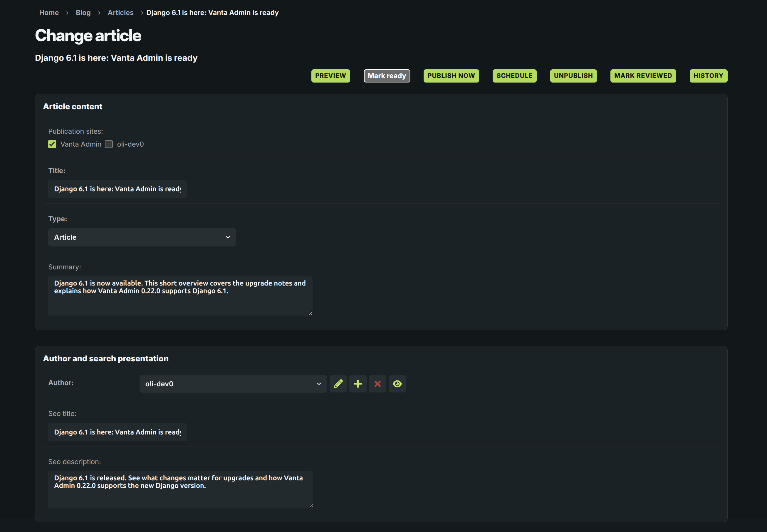Open the Type dropdown showing Article
The image size is (767, 532).
(x=142, y=237)
